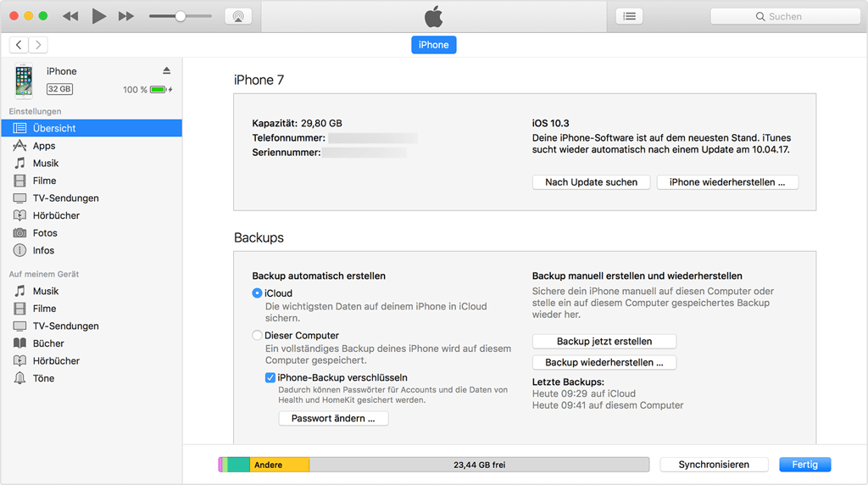Click the Infos circle icon

(x=20, y=250)
